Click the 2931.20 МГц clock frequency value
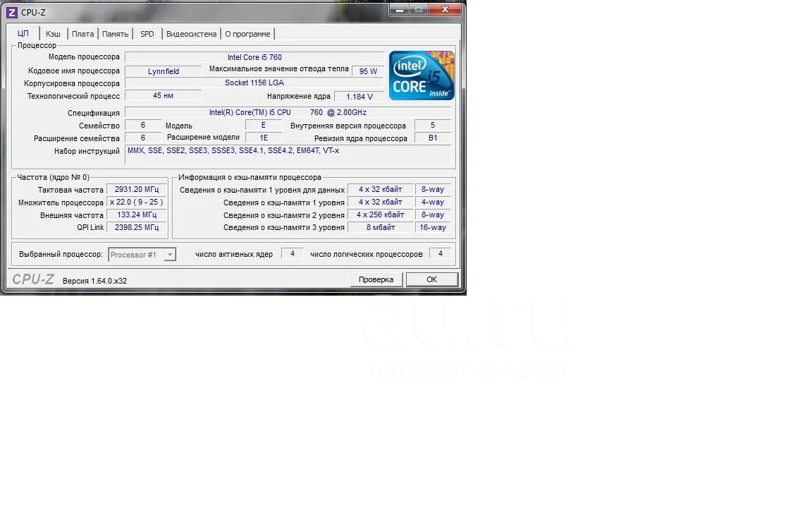 [x=137, y=189]
